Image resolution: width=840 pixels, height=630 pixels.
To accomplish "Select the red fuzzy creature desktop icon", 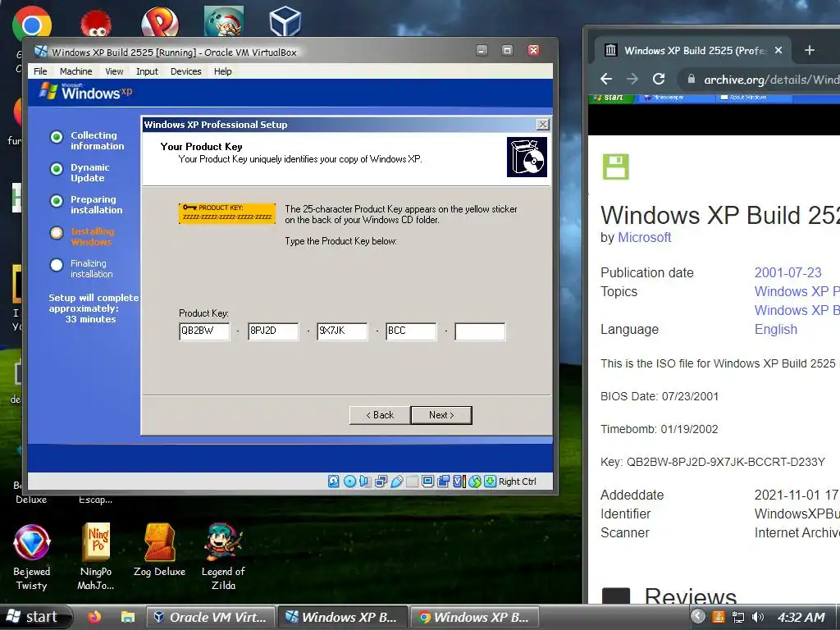I will 96,24.
